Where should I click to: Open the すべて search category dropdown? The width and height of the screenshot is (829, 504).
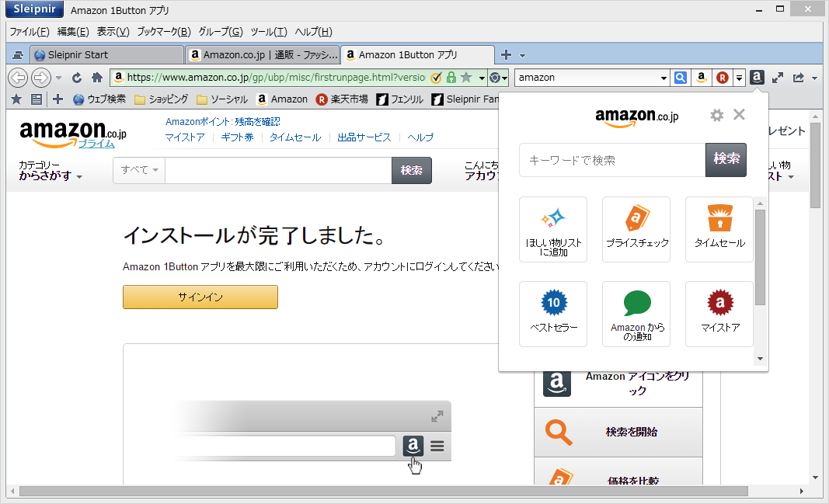pos(138,170)
